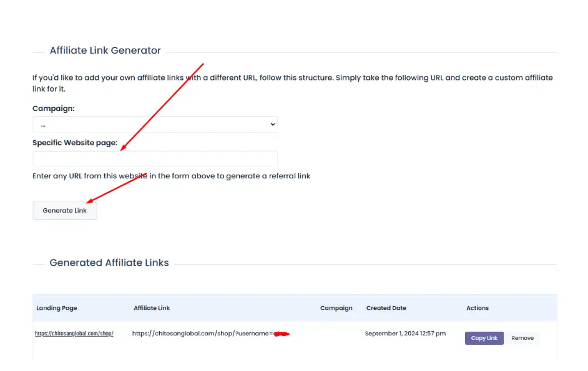Screen dimensions: 588x371
Task: Select the Created Date column header
Action: coord(386,308)
